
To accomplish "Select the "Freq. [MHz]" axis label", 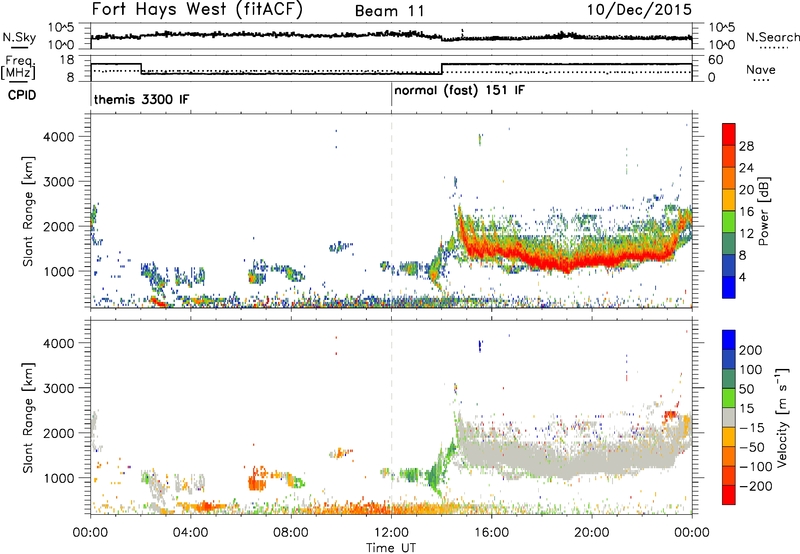I will 19,68.
